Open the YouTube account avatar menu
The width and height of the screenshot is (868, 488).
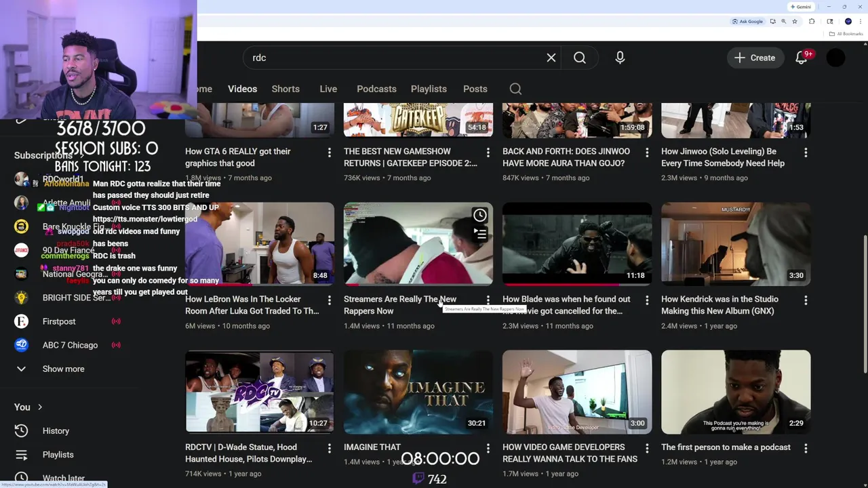836,58
